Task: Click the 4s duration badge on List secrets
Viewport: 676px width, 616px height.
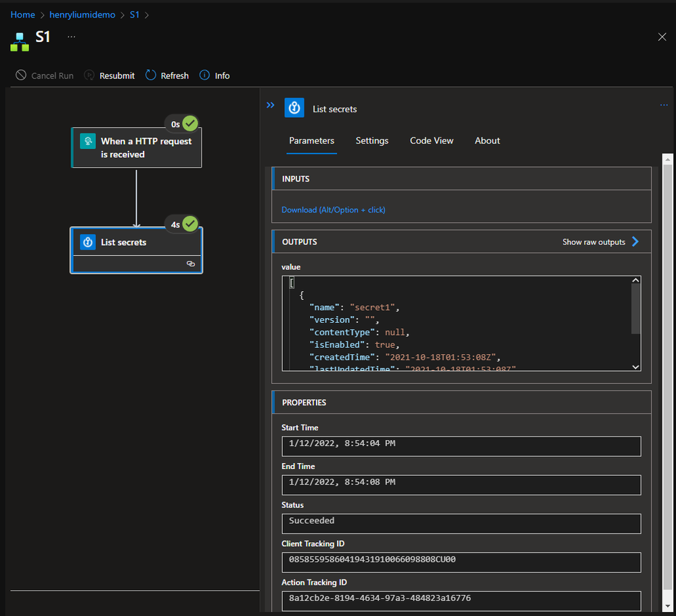Action: 175,224
